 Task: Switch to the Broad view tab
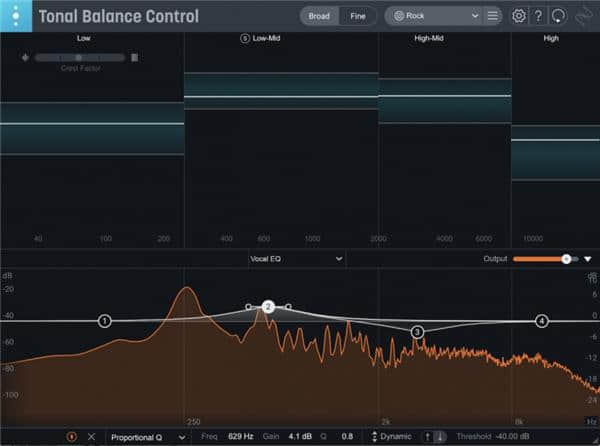pyautogui.click(x=318, y=16)
